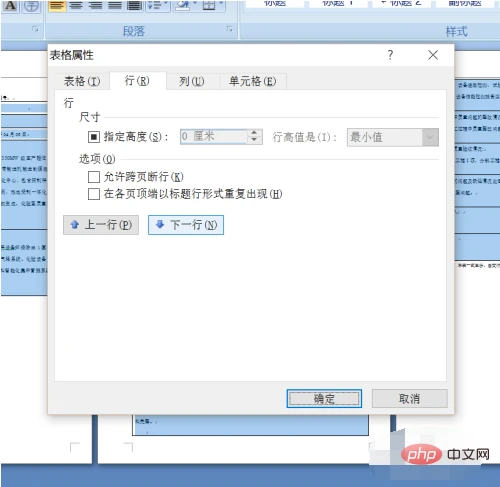Click the align left icon in the ribbon
Viewport: 500px width, 487px height.
57,6
